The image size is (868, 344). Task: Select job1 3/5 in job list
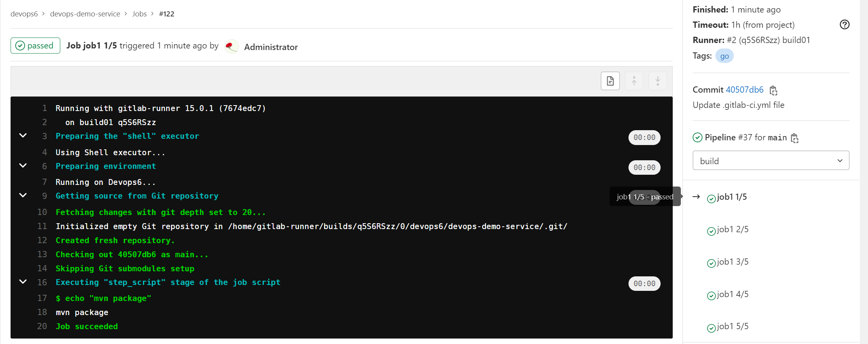click(x=733, y=262)
